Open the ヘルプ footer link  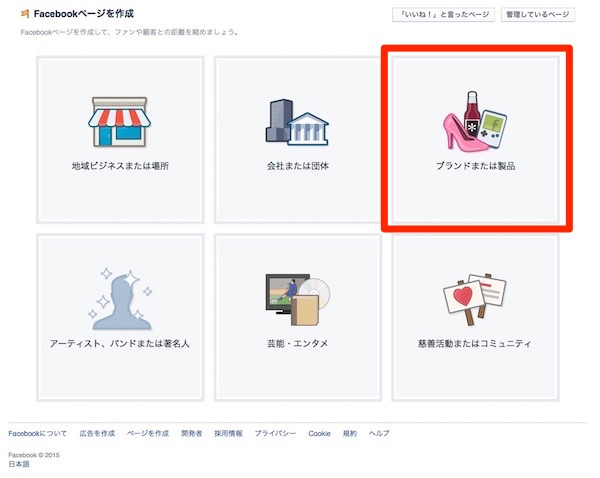379,433
